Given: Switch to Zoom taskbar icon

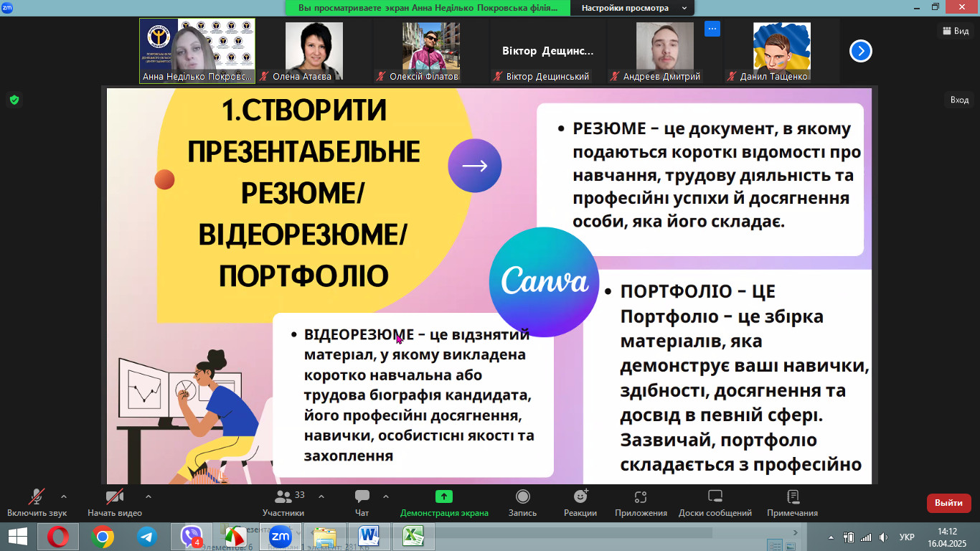Looking at the screenshot, I should (x=279, y=536).
